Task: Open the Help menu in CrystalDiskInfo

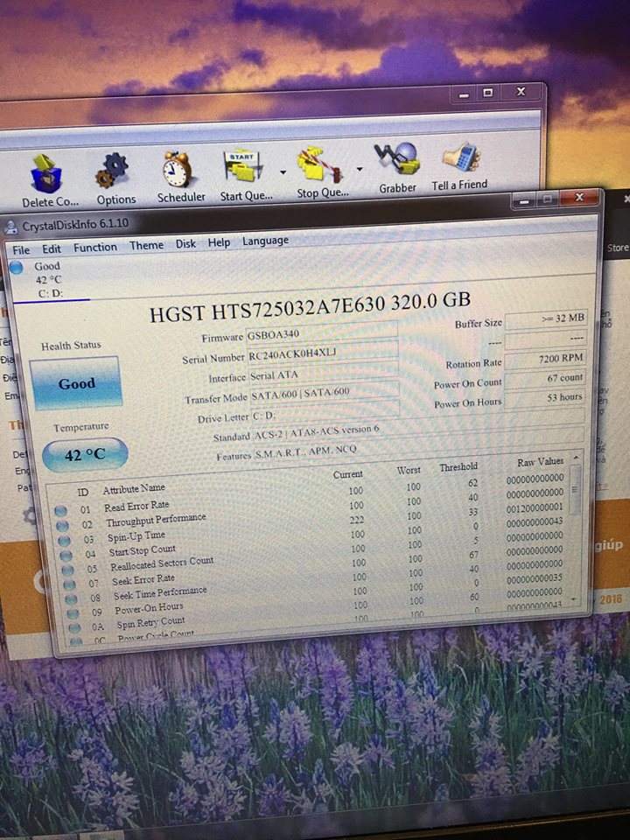Action: click(219, 242)
